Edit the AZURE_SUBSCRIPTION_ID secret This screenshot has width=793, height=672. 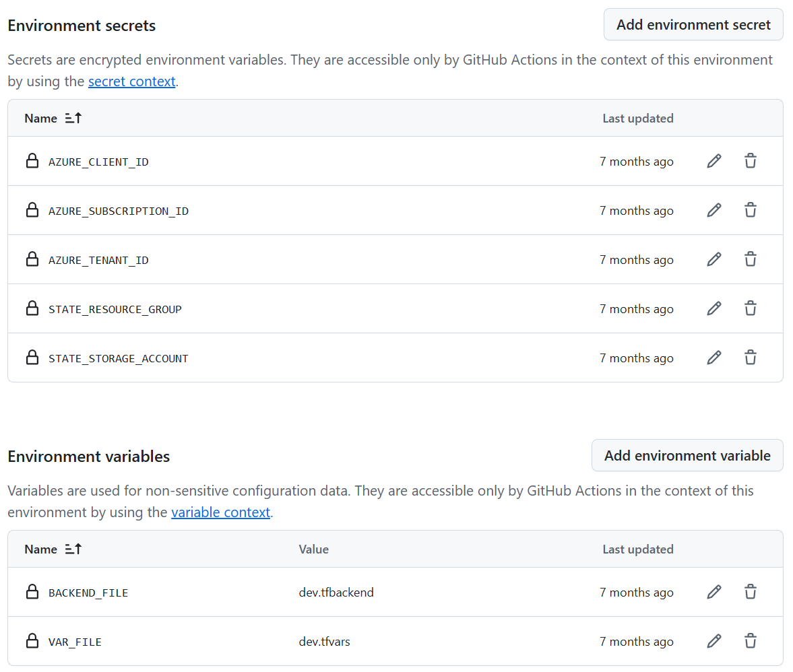pos(714,210)
